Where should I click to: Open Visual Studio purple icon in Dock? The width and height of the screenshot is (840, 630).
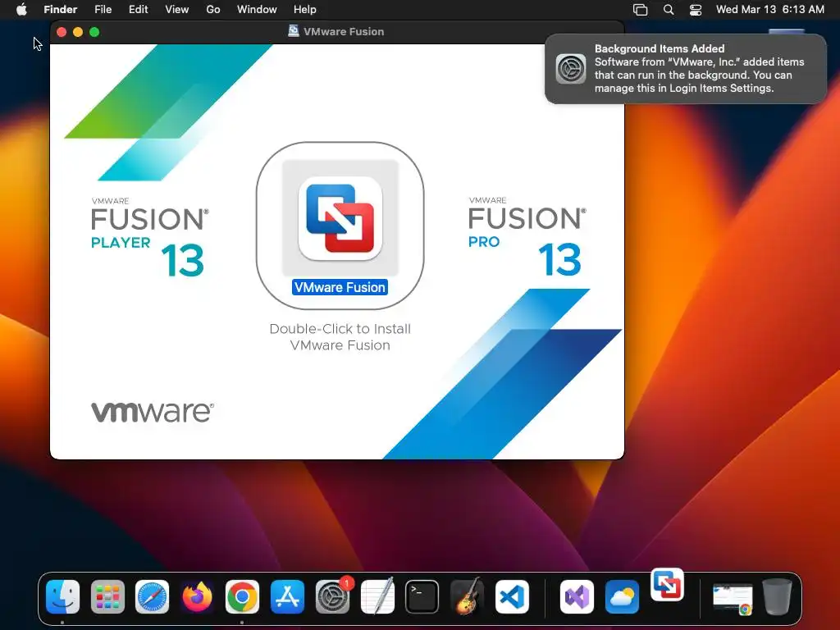(577, 596)
